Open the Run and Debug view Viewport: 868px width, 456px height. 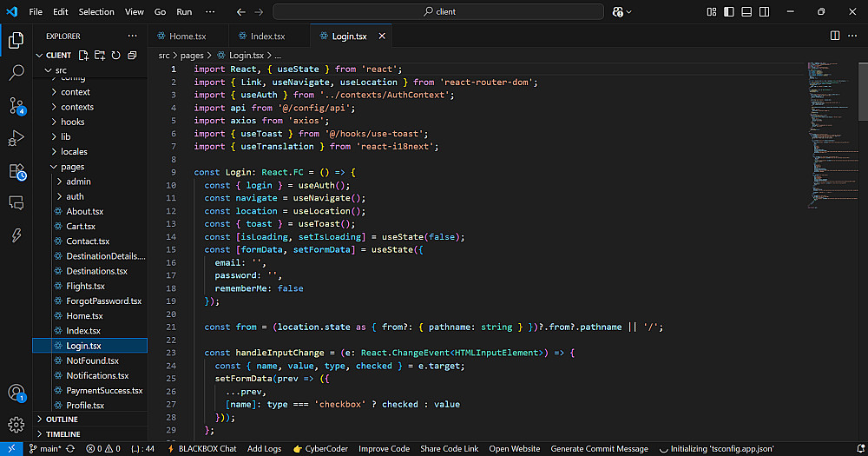[x=16, y=137]
